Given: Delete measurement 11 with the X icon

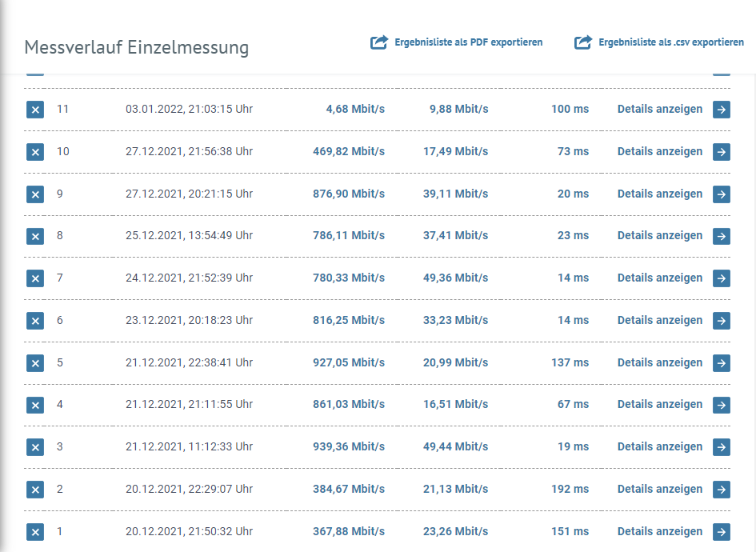Looking at the screenshot, I should 35,110.
